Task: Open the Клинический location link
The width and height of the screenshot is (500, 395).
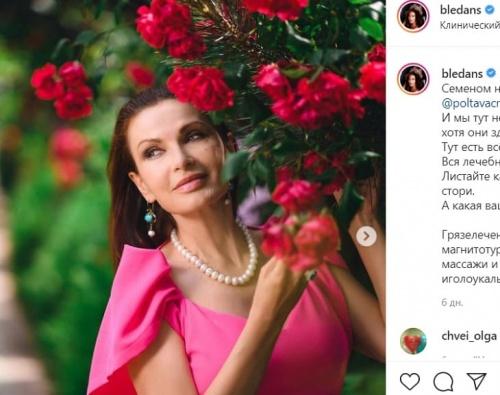Action: click(470, 25)
